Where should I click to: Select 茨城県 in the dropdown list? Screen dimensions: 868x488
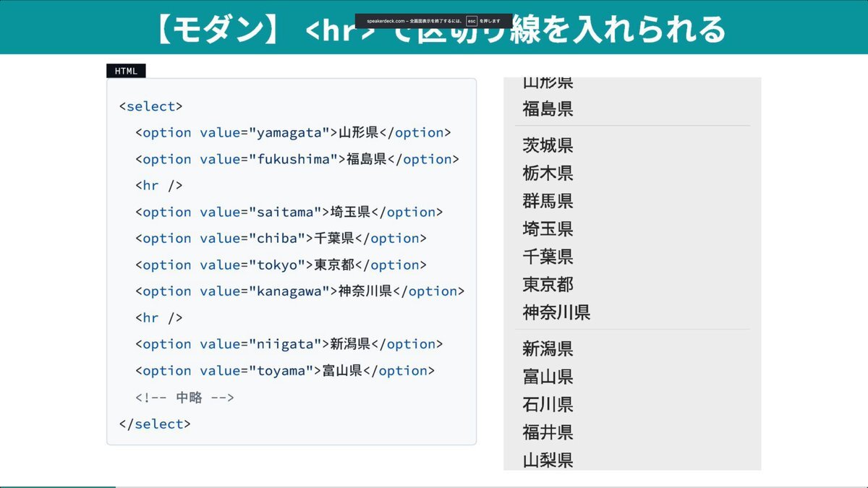548,145
